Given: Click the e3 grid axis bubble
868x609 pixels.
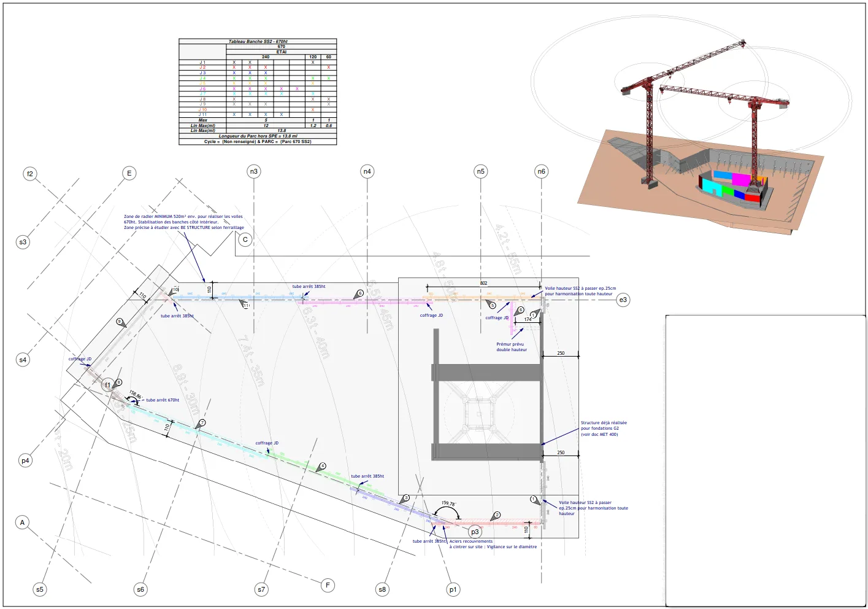Looking at the screenshot, I should coord(623,300).
